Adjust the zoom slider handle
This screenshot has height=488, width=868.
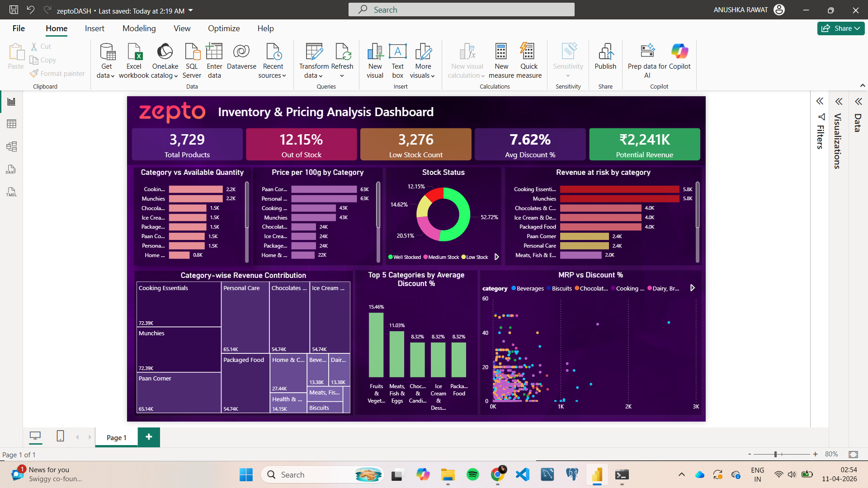click(775, 454)
